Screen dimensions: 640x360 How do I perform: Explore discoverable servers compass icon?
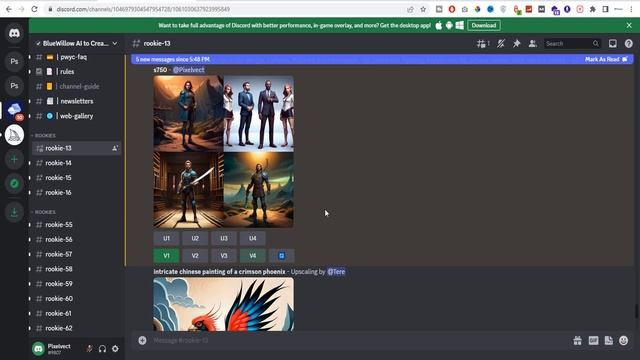tap(14, 184)
